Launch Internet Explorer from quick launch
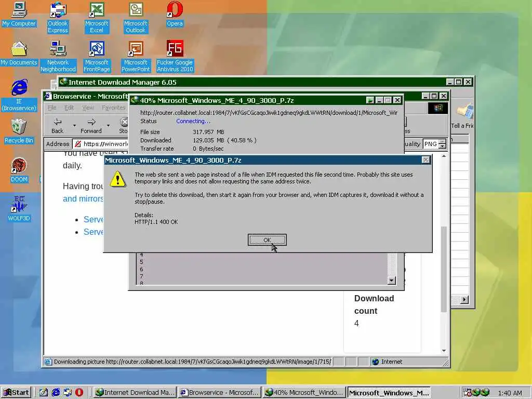 point(55,393)
